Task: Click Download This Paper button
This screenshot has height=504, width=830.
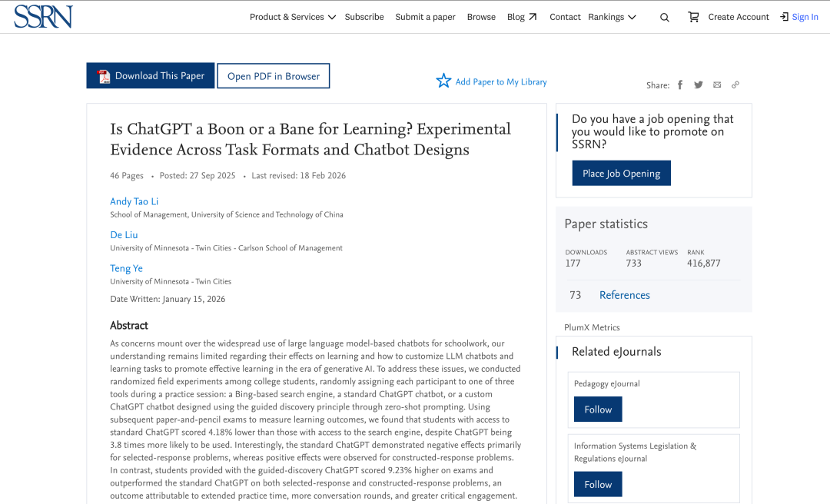Action: pos(151,76)
